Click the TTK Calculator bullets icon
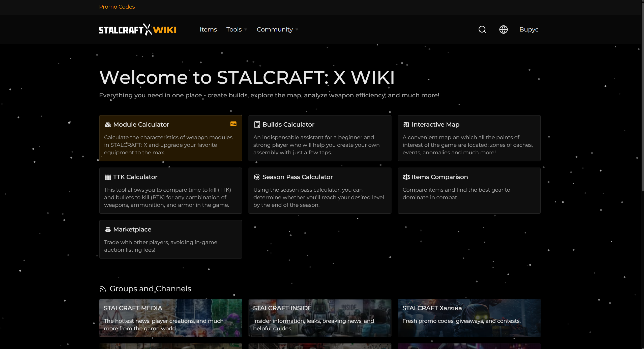This screenshot has height=349, width=644. [x=108, y=177]
